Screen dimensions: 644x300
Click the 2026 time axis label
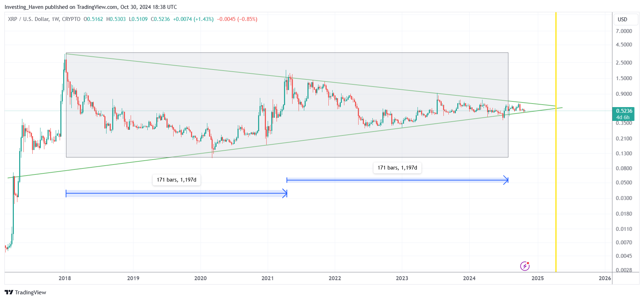(605, 278)
